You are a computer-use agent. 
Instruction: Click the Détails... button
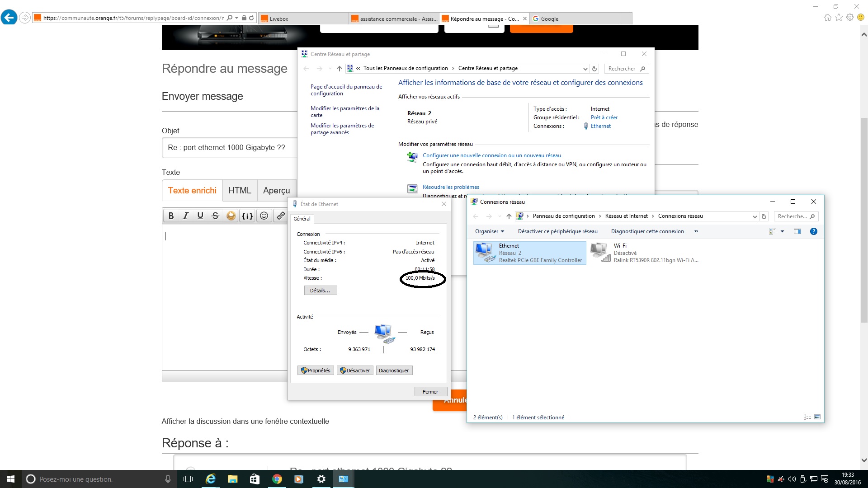coord(320,291)
